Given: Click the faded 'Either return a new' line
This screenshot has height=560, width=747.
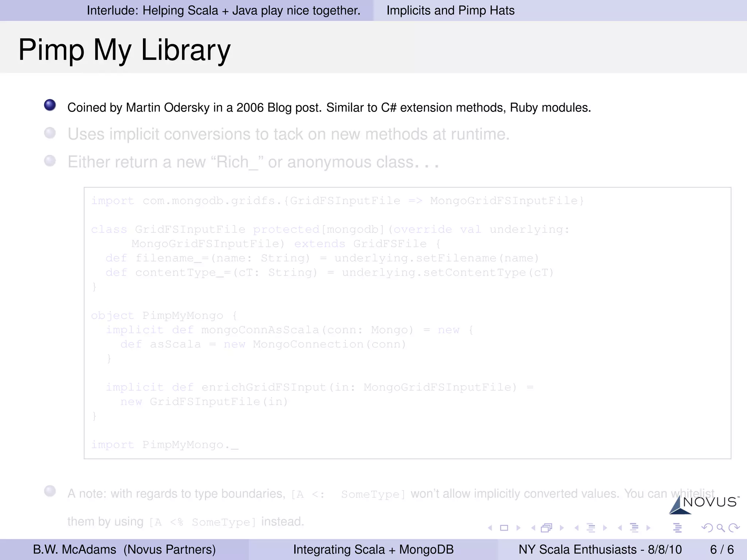Looking at the screenshot, I should click(x=253, y=162).
